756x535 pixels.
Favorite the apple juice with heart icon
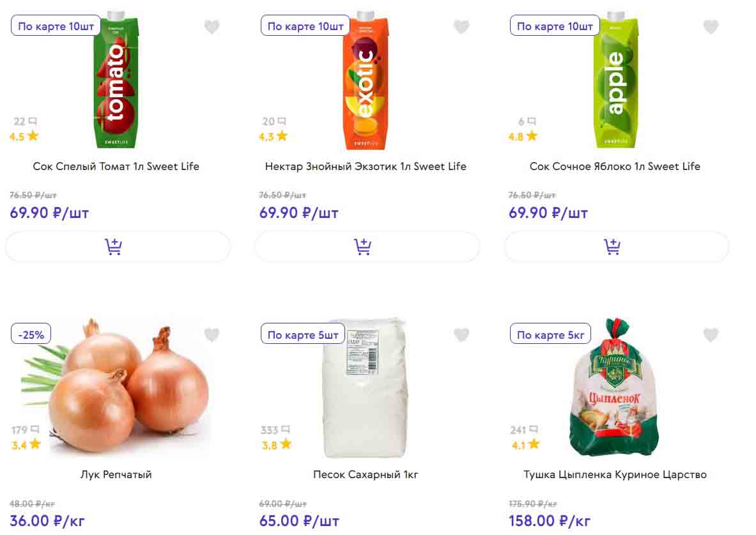pos(711,27)
